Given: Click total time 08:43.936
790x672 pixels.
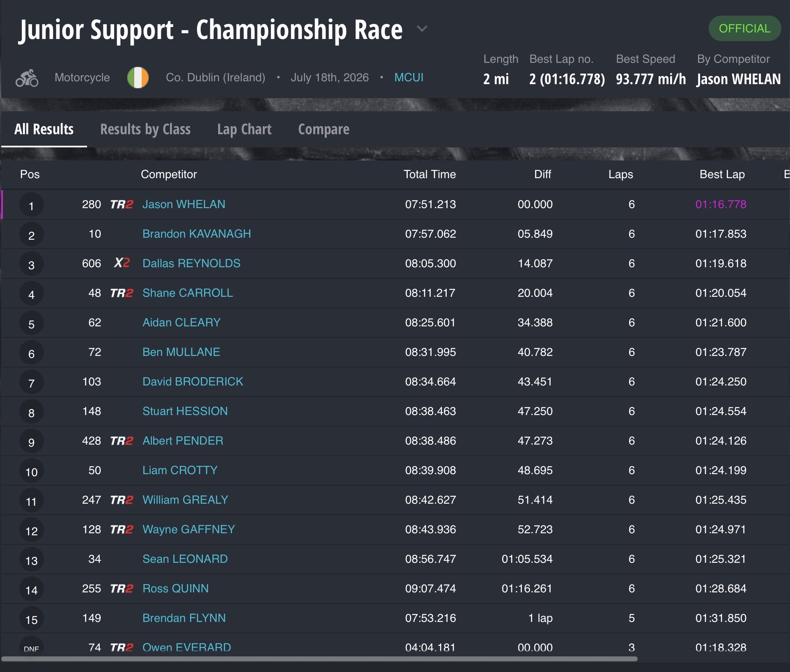Looking at the screenshot, I should click(430, 530).
